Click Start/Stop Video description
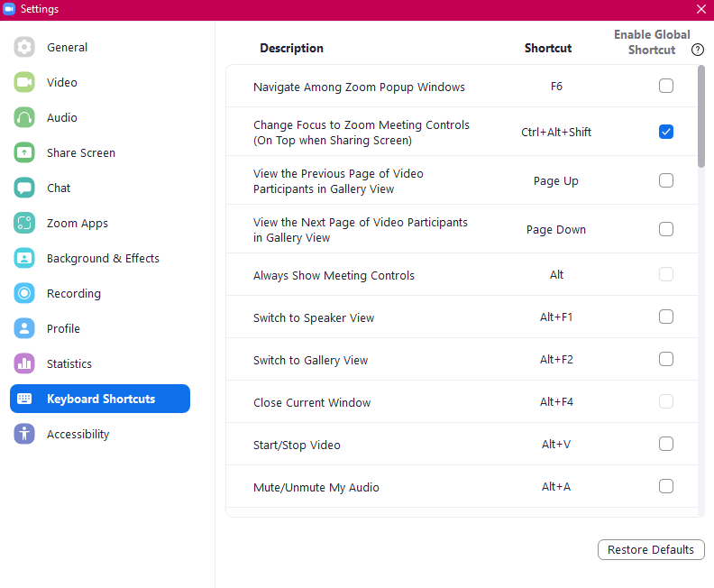714x588 pixels. pos(297,445)
